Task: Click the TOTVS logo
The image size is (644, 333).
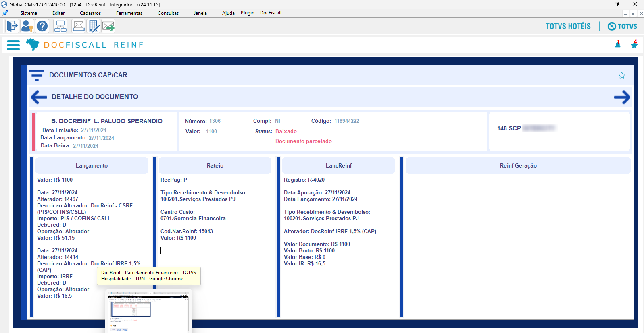Action: point(622,26)
